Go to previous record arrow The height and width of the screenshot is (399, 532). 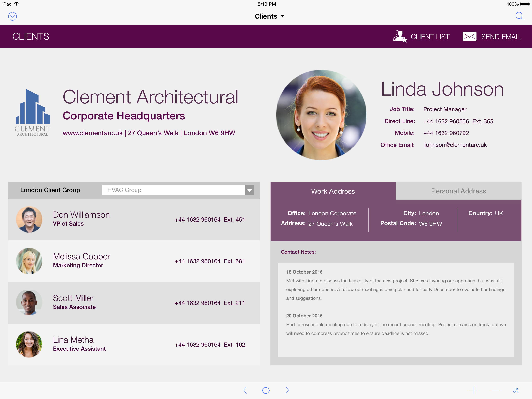pyautogui.click(x=245, y=390)
